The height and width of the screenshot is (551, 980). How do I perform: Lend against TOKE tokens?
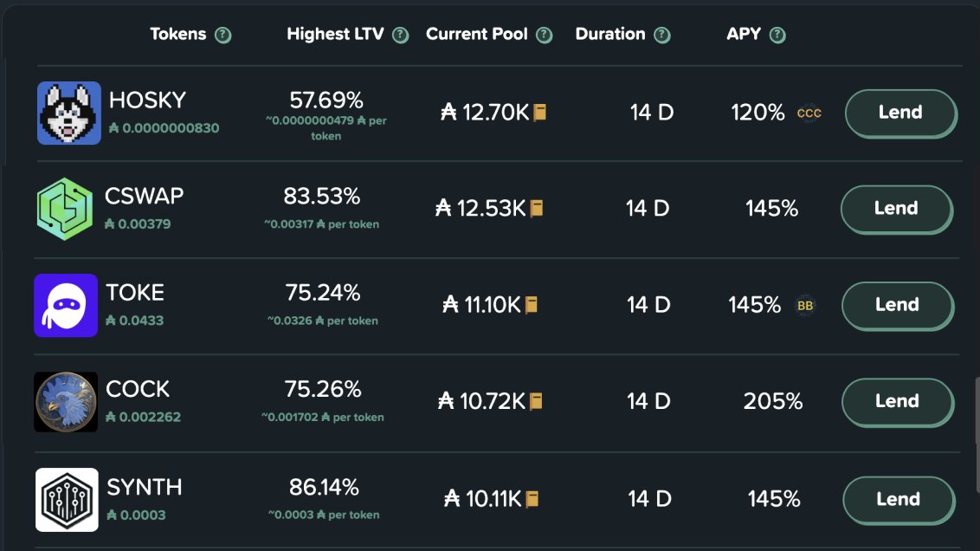pyautogui.click(x=898, y=305)
